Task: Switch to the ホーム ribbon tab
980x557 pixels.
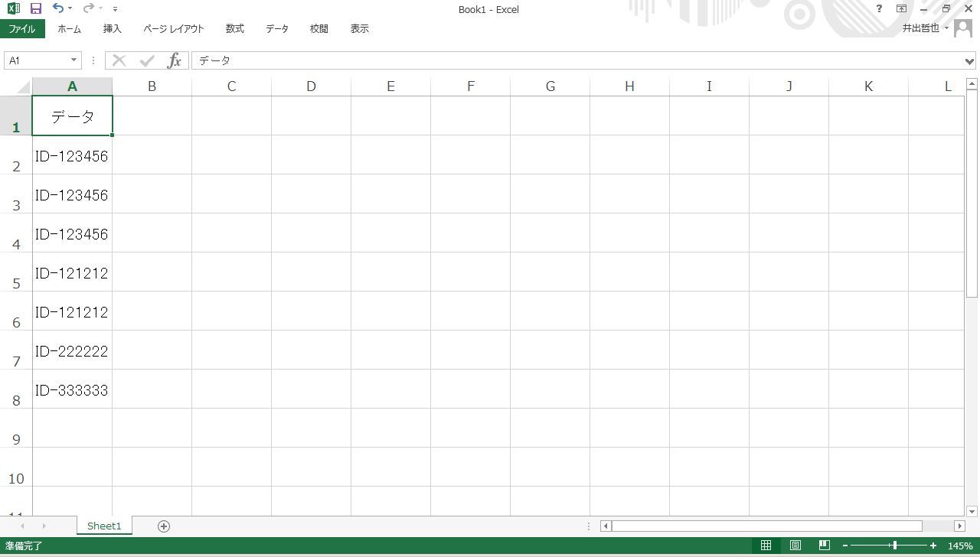Action: [x=69, y=28]
